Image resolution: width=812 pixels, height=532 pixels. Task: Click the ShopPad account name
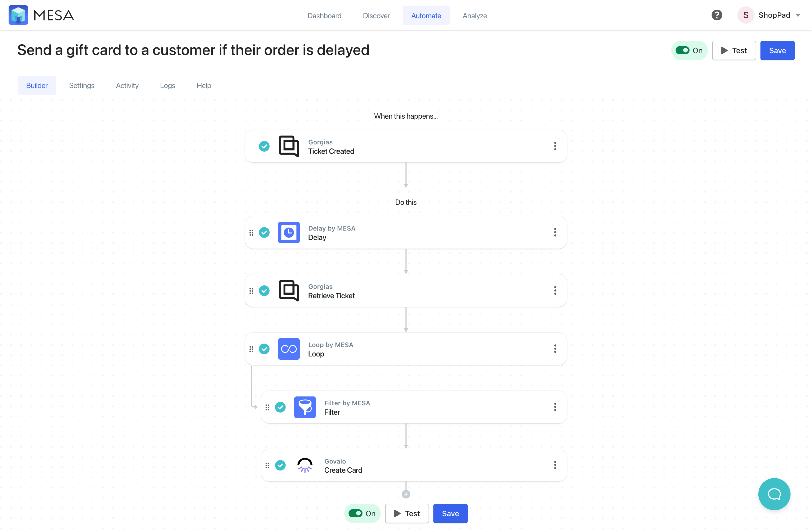pos(774,15)
